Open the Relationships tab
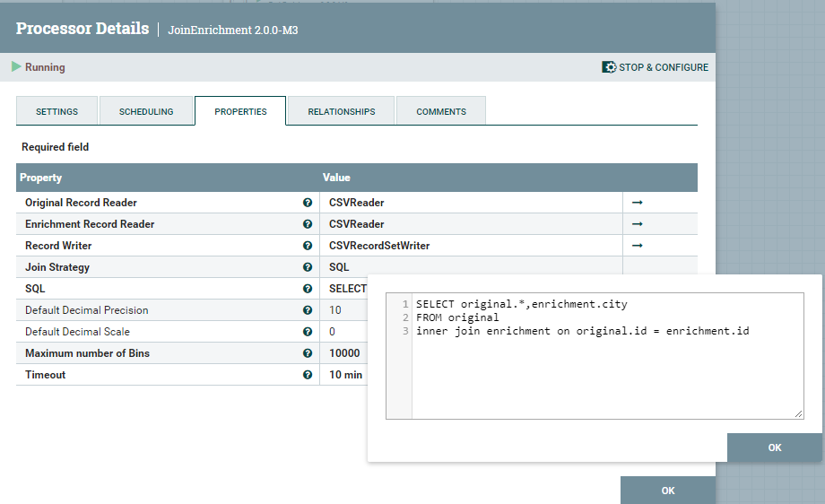 tap(342, 111)
